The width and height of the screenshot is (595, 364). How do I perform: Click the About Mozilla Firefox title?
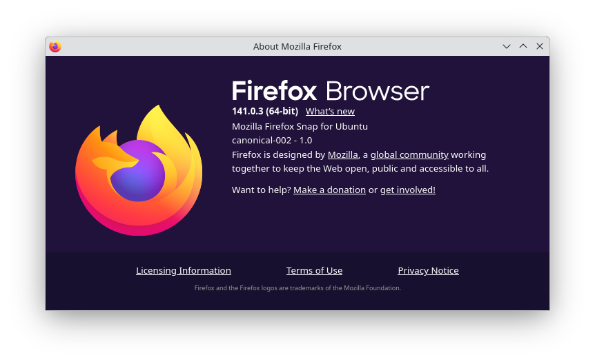[x=297, y=46]
